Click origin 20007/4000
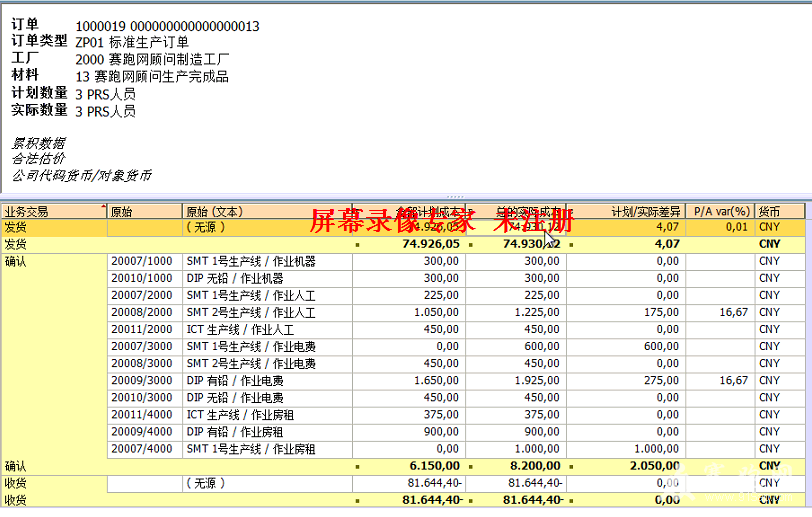Image resolution: width=812 pixels, height=517 pixels. (x=141, y=449)
